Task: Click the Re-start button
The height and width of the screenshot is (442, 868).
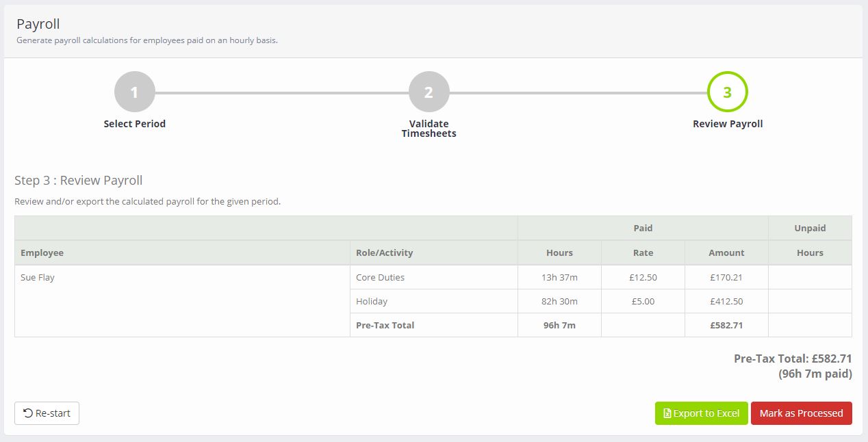Action: tap(47, 413)
